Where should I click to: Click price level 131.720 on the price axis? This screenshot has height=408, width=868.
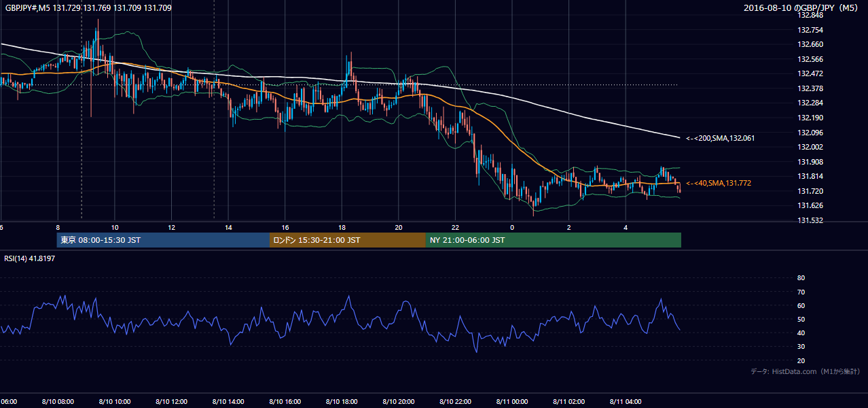click(x=810, y=191)
